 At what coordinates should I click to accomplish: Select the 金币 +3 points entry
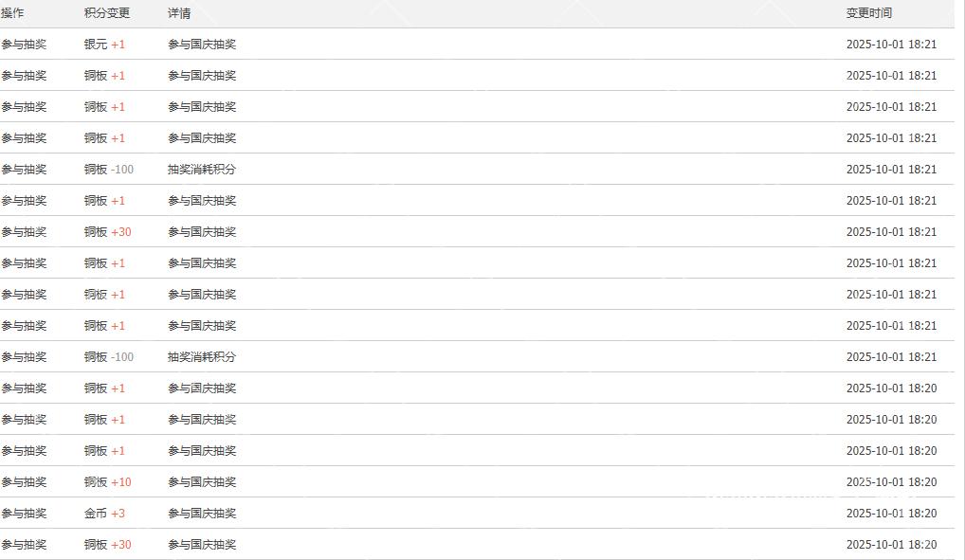point(104,514)
